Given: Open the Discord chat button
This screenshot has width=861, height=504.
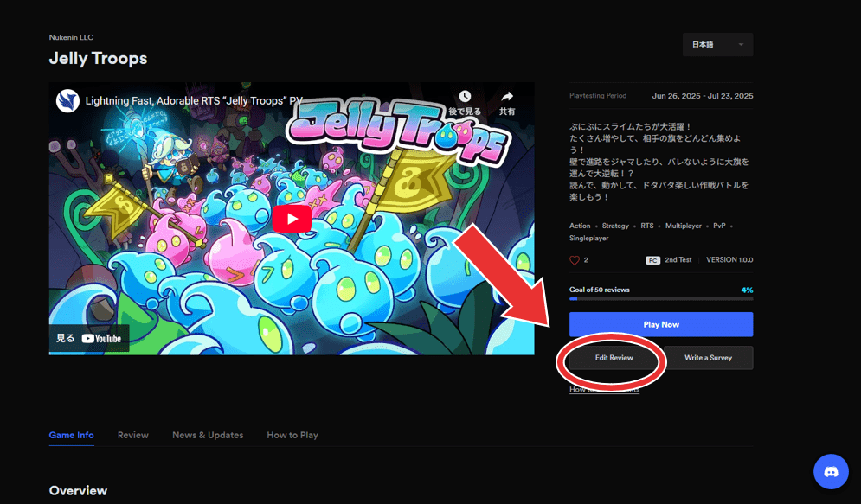Looking at the screenshot, I should [x=831, y=471].
